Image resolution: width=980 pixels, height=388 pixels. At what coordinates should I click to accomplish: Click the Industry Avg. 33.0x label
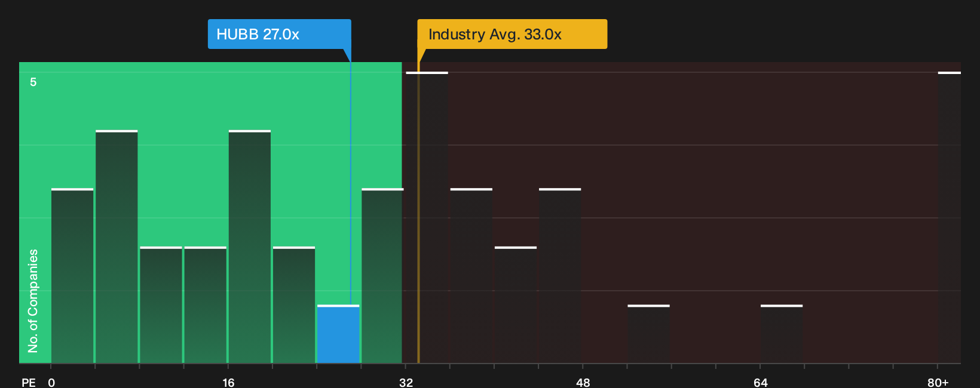[512, 34]
